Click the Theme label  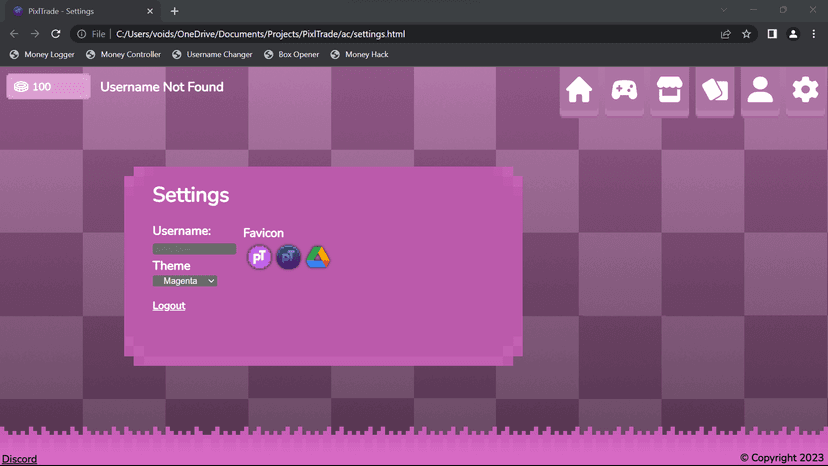(171, 266)
